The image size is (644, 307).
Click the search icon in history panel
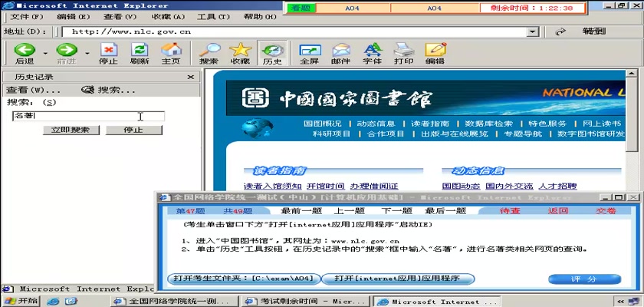[x=87, y=90]
